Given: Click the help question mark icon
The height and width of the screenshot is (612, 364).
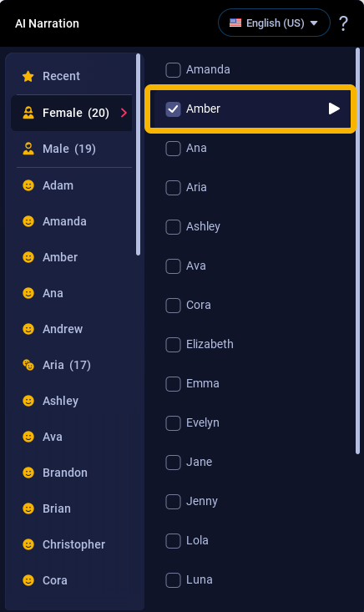Looking at the screenshot, I should click(343, 23).
